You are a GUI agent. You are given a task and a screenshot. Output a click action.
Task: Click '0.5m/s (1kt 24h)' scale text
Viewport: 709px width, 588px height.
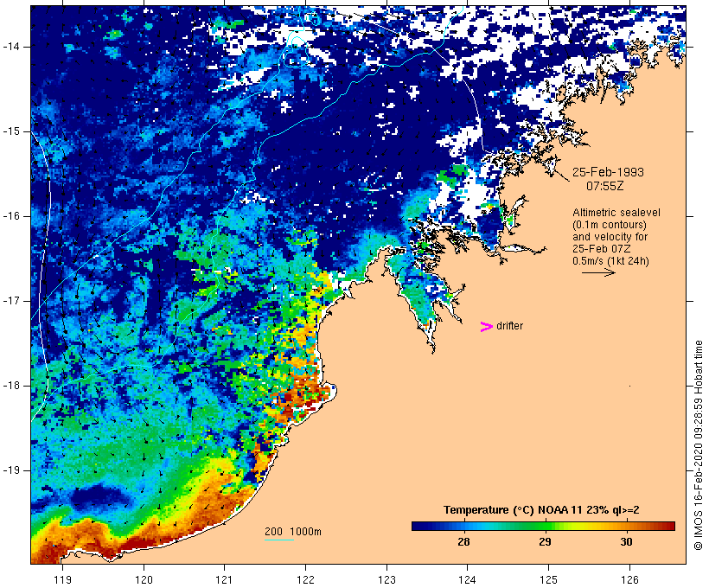611,261
